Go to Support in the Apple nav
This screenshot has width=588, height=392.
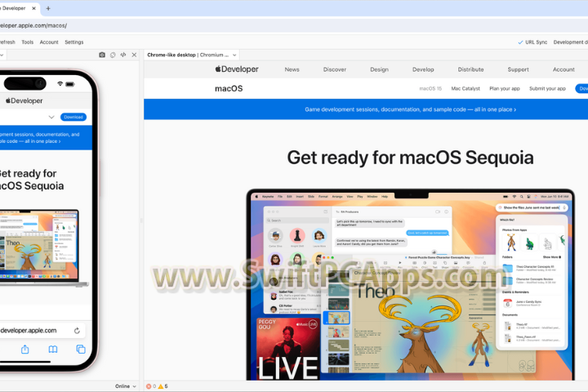518,69
